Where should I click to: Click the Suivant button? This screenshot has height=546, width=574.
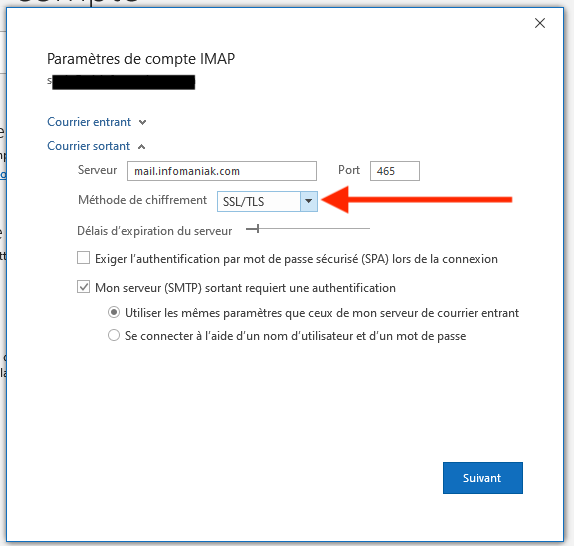482,478
